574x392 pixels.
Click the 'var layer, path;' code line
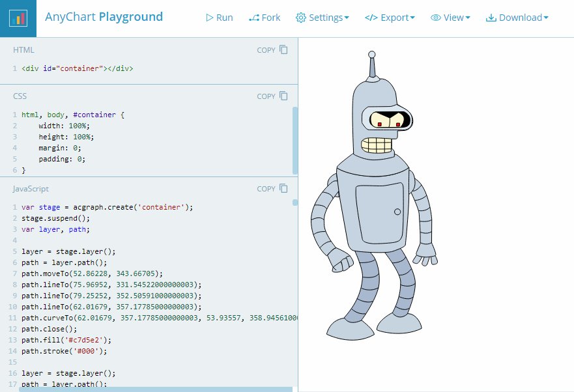55,229
